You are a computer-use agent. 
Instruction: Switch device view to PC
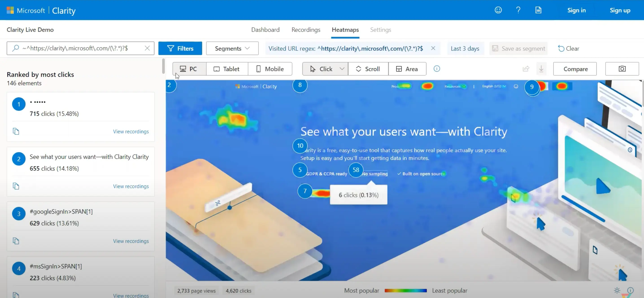point(189,69)
